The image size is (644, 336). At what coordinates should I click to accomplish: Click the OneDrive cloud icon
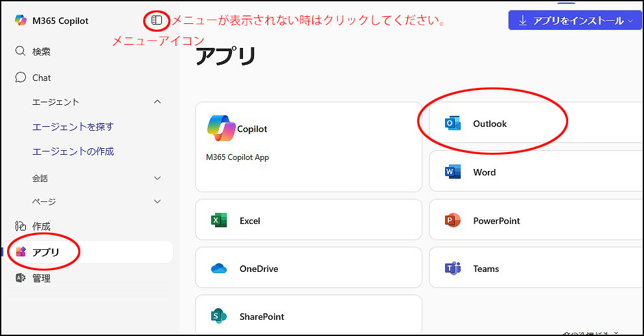219,269
